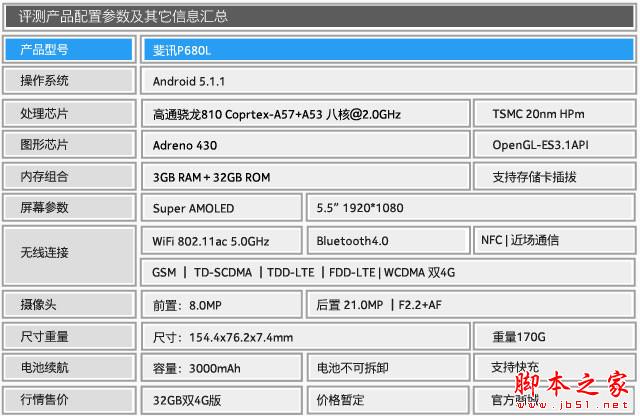Select the 电池续航 row label
Screen dimensions: 640x416
[x=69, y=367]
